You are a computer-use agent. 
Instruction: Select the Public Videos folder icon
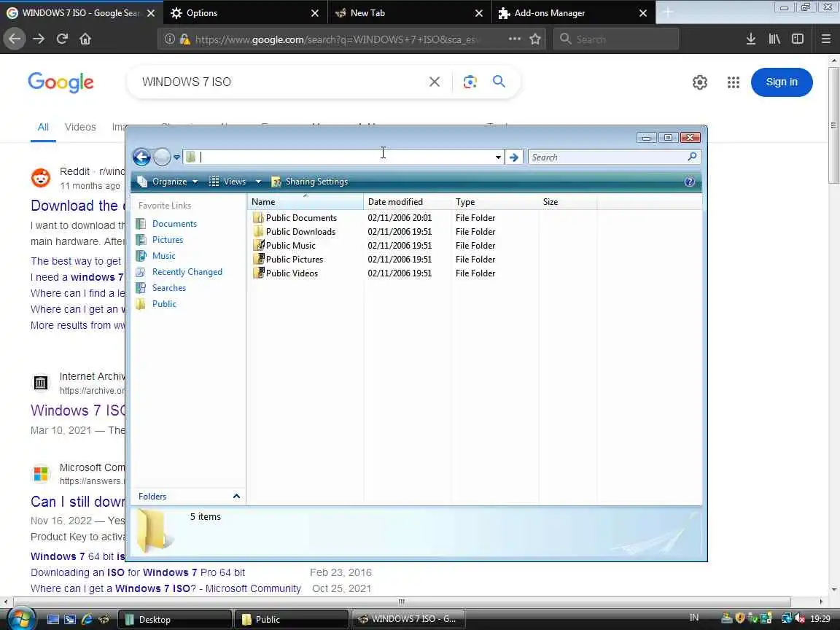(x=258, y=273)
